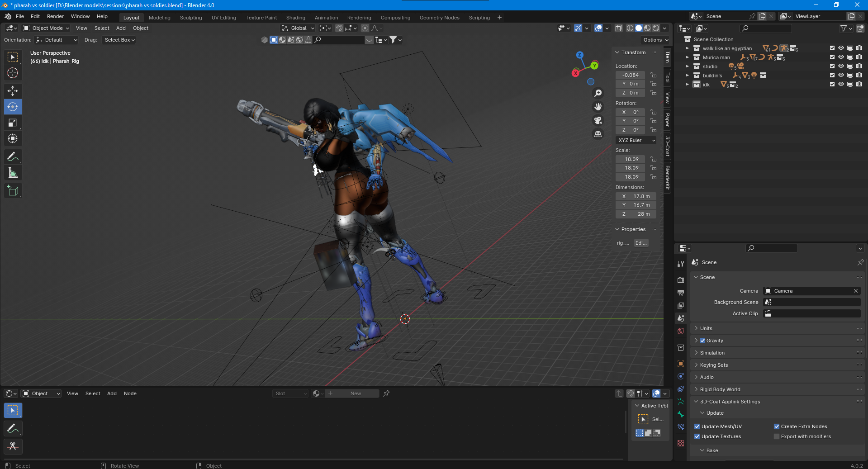Uncheck Update Textures

[697, 436]
